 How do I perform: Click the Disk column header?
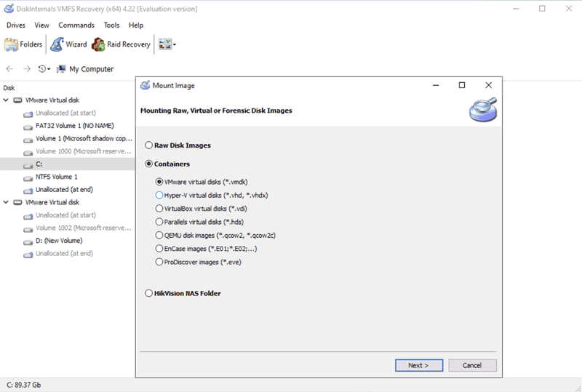click(x=9, y=88)
